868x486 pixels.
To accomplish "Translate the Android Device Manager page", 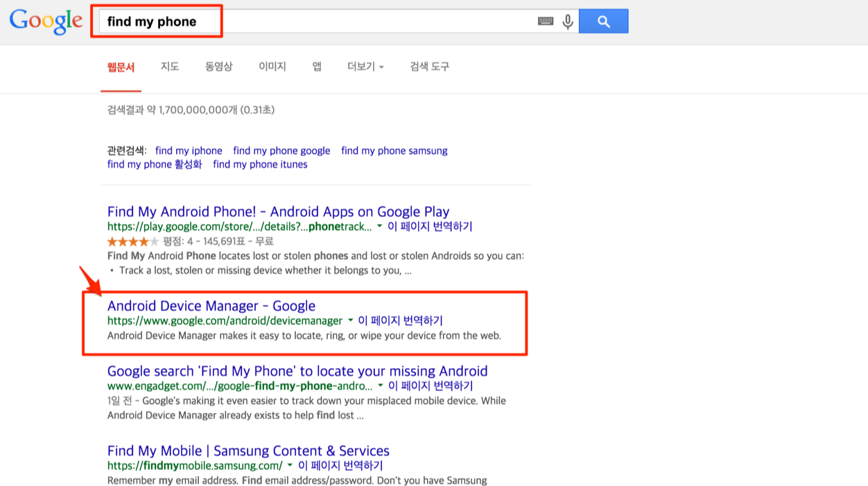I will [400, 321].
